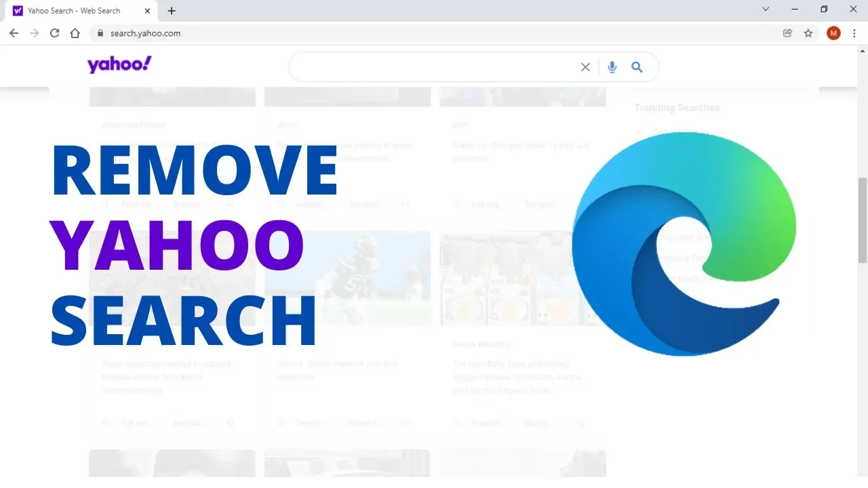
Task: Click the page's vertical scrollbar thumb
Action: tap(863, 220)
